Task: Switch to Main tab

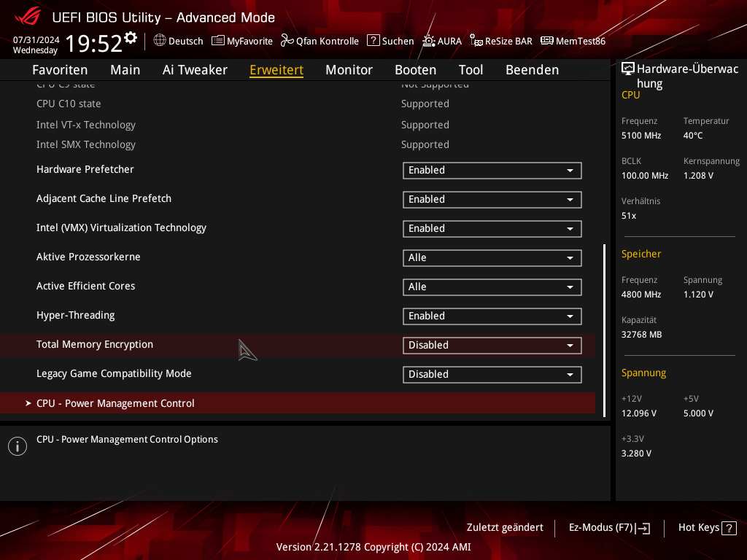Action: click(x=125, y=70)
